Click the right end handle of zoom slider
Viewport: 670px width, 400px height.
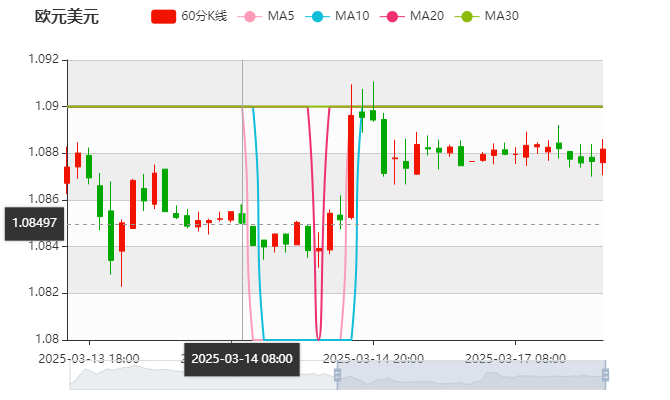[606, 377]
